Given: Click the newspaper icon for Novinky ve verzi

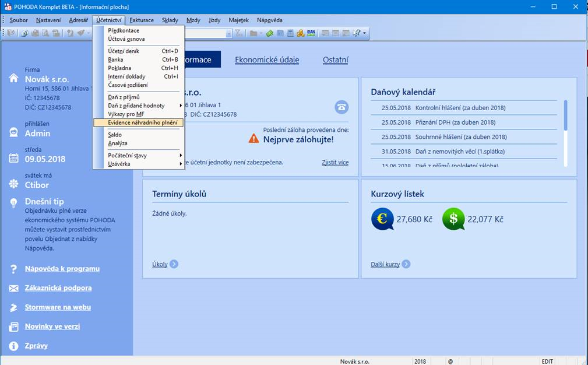Looking at the screenshot, I should point(13,327).
